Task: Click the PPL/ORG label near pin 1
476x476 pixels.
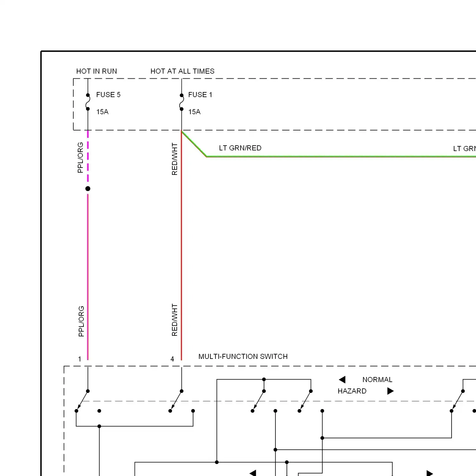Action: (81, 321)
